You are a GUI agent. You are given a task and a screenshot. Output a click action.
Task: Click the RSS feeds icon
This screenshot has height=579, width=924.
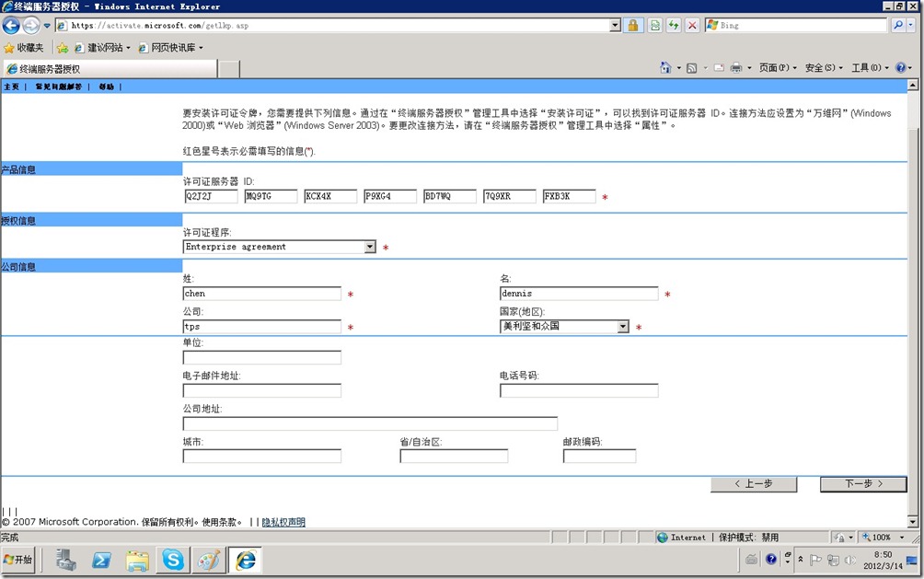692,68
